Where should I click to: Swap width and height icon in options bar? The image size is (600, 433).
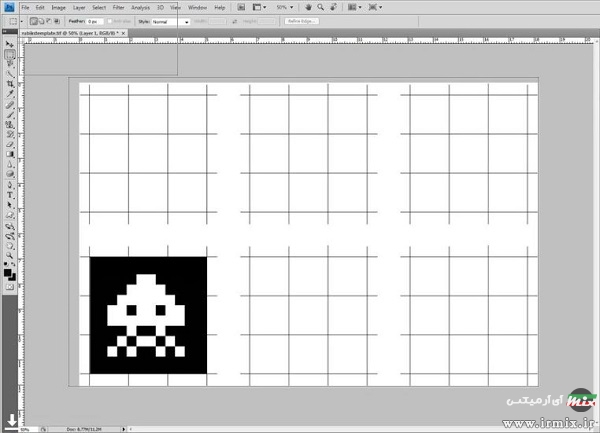coord(235,21)
